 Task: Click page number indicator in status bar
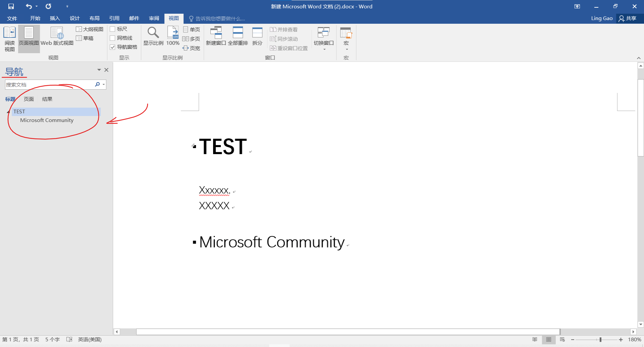tap(21, 340)
